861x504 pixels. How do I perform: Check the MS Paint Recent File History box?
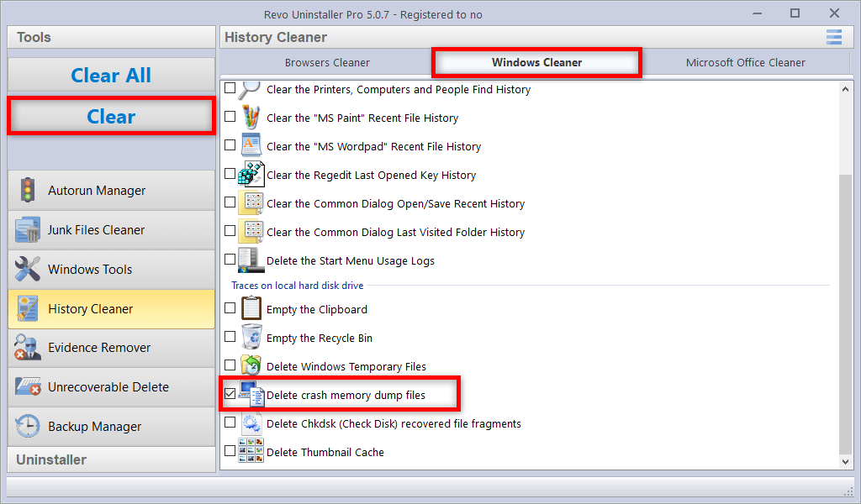[x=230, y=116]
